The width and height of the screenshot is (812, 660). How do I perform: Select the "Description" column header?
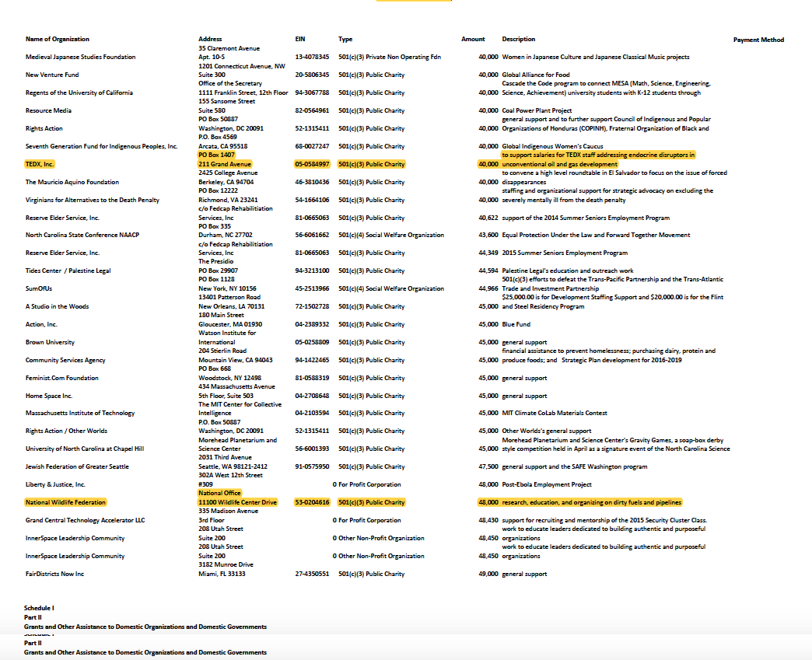[x=518, y=39]
